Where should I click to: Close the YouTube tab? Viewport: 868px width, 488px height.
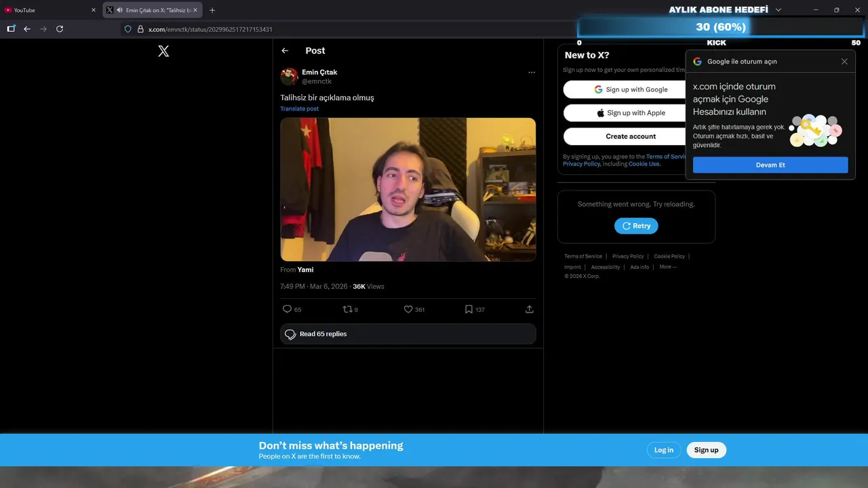pyautogui.click(x=94, y=10)
